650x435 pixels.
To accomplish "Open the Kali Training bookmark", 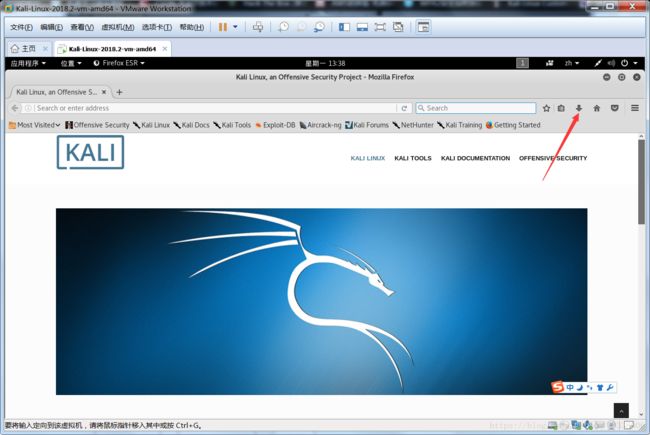I will coord(459,125).
